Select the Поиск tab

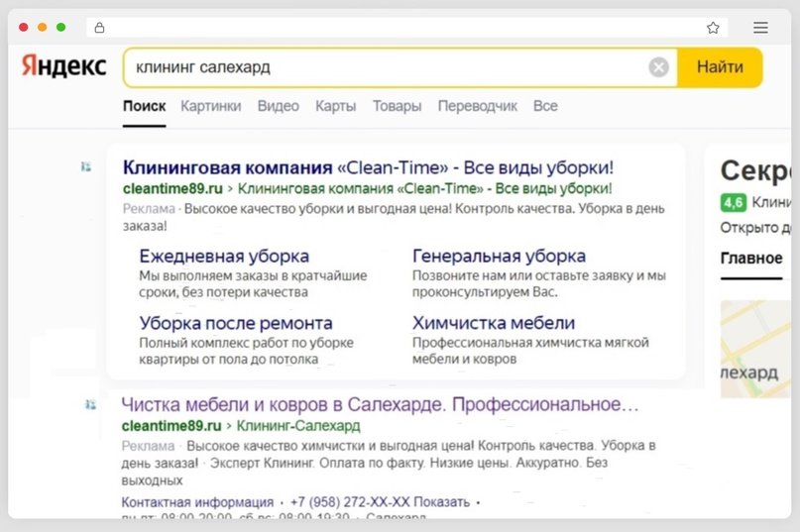[145, 106]
